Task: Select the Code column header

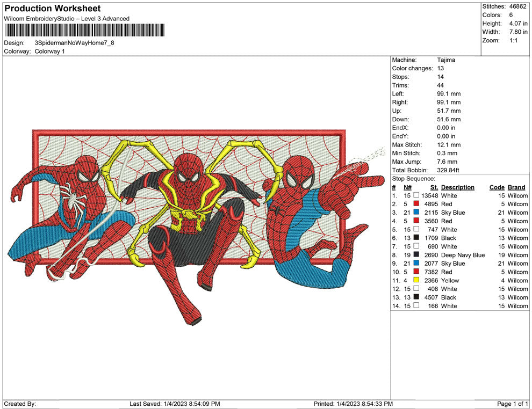Action: click(x=497, y=187)
